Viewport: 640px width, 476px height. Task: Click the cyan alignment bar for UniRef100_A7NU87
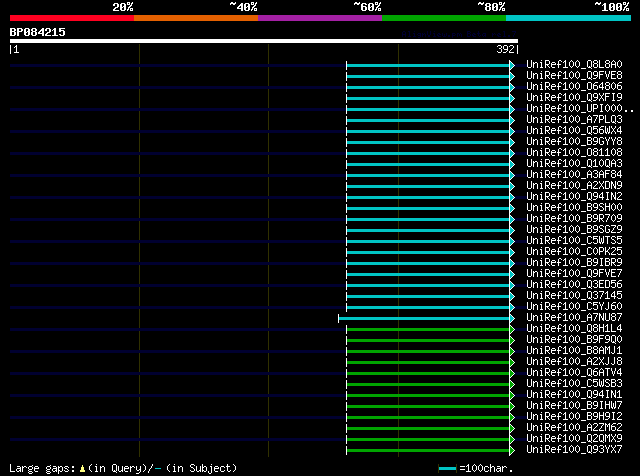tap(424, 319)
